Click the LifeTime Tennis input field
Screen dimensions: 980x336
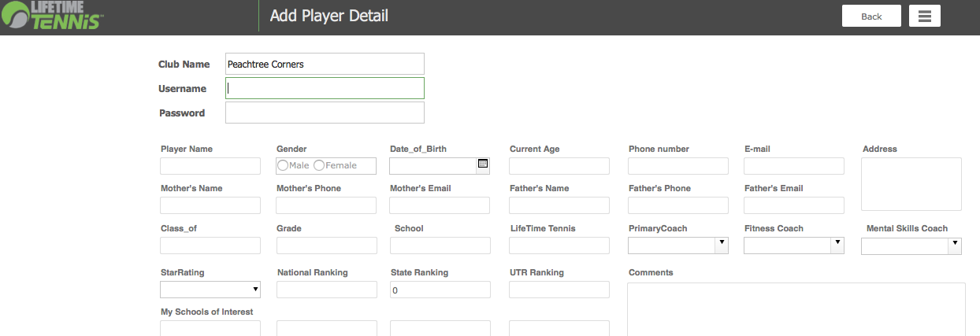[559, 246]
